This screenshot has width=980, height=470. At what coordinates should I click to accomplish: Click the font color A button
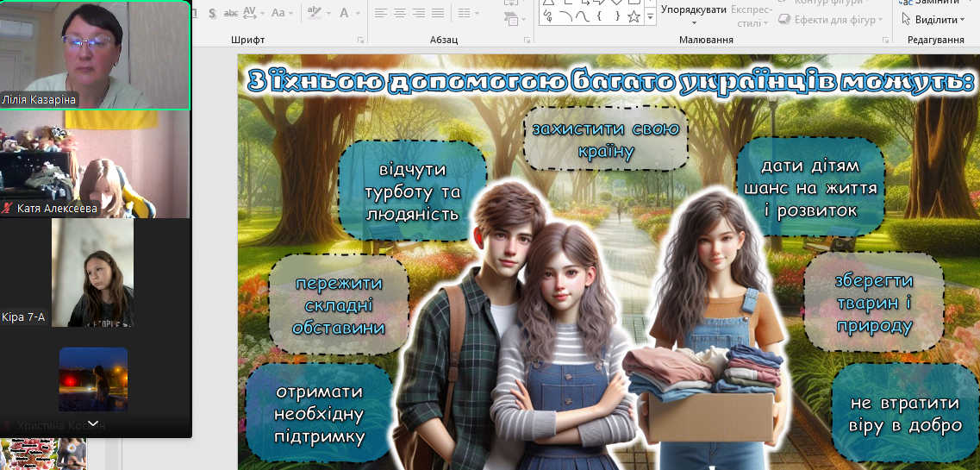click(345, 13)
